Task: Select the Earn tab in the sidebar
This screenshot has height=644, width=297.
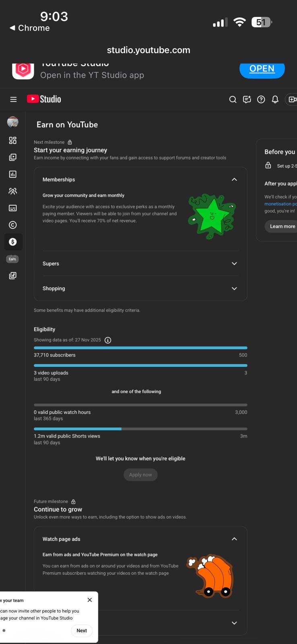Action: pos(13,242)
